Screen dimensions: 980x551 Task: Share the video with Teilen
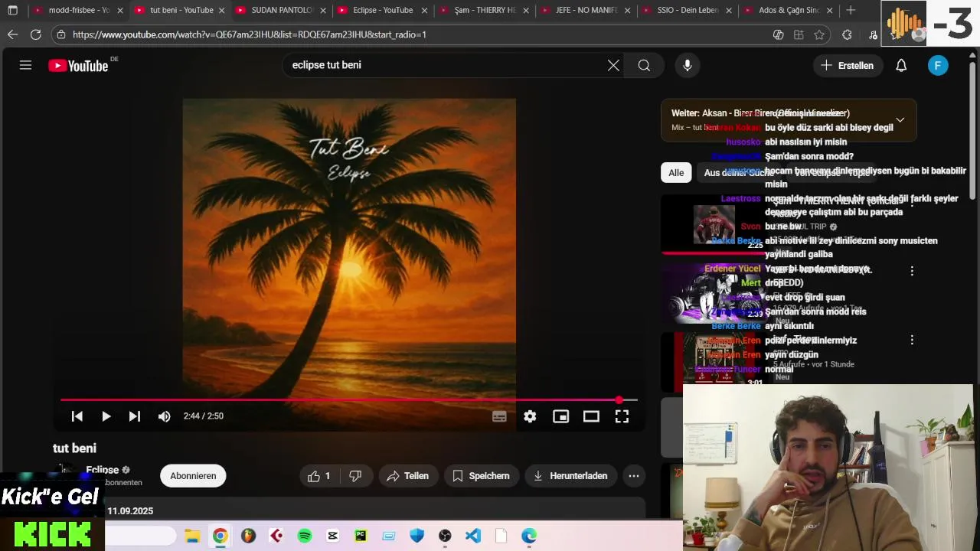[x=408, y=476]
